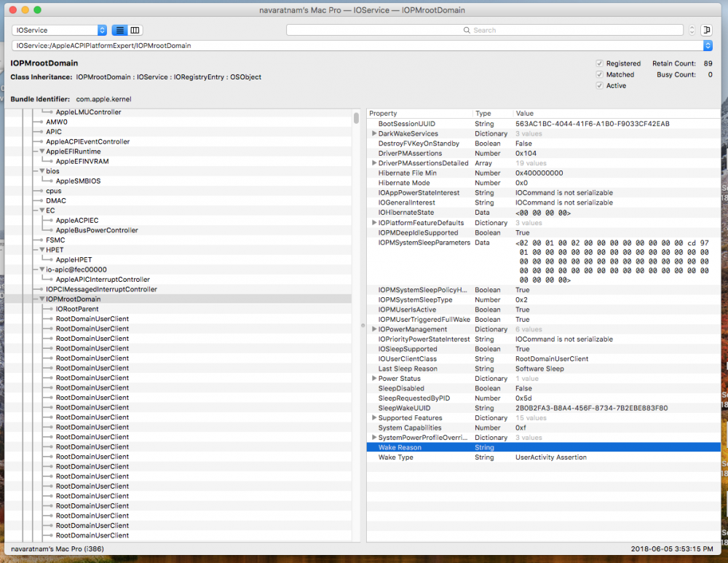
Task: Select the IOUserClientClass property row
Action: (544, 358)
